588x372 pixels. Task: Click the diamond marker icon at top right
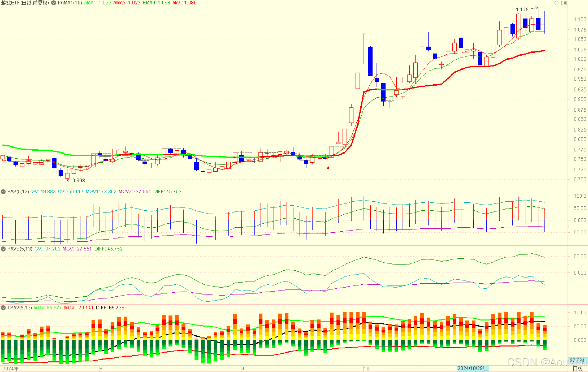pyautogui.click(x=556, y=3)
